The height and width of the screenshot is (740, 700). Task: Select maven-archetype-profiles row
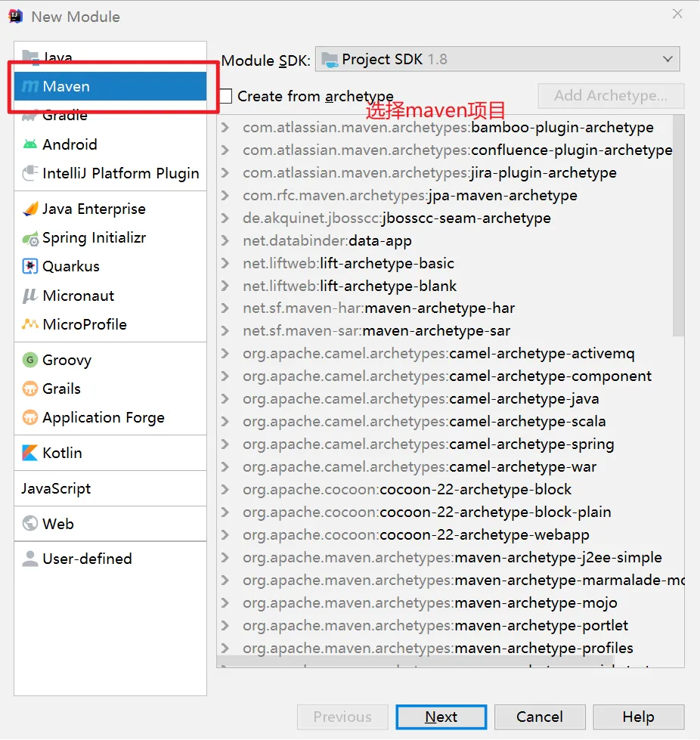pos(451,648)
